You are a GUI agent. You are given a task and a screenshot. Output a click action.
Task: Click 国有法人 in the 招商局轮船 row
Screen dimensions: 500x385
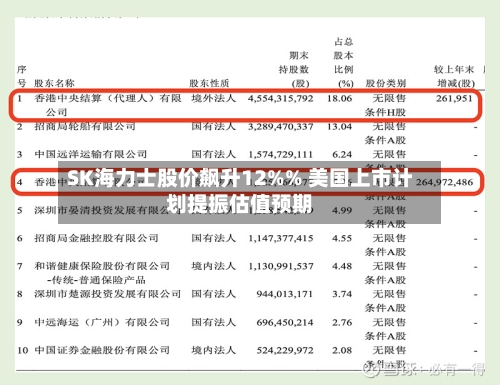[213, 126]
